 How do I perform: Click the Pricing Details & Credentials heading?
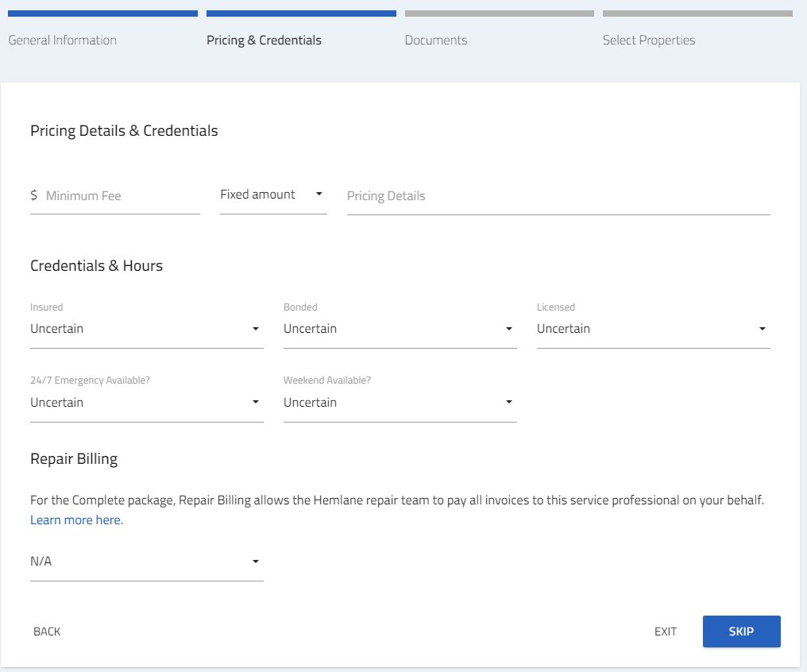coord(124,131)
